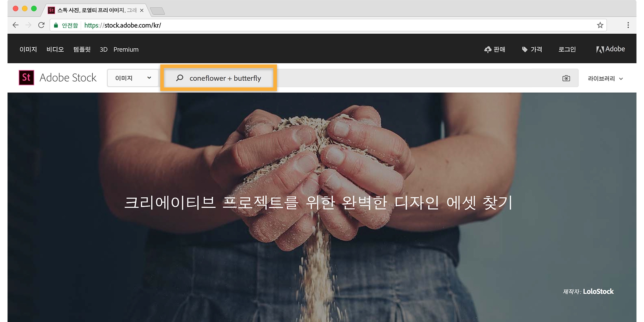Image resolution: width=644 pixels, height=322 pixels.
Task: Click the Adobe Stock St logo
Action: 26,77
